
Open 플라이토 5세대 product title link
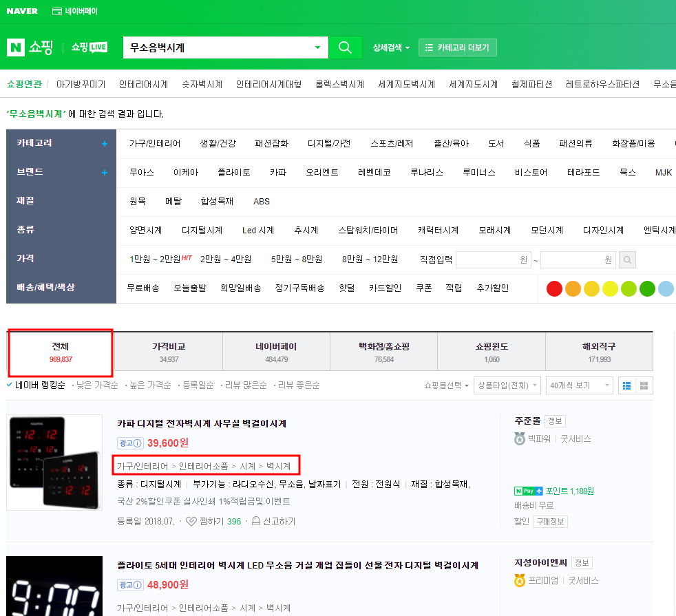[298, 566]
